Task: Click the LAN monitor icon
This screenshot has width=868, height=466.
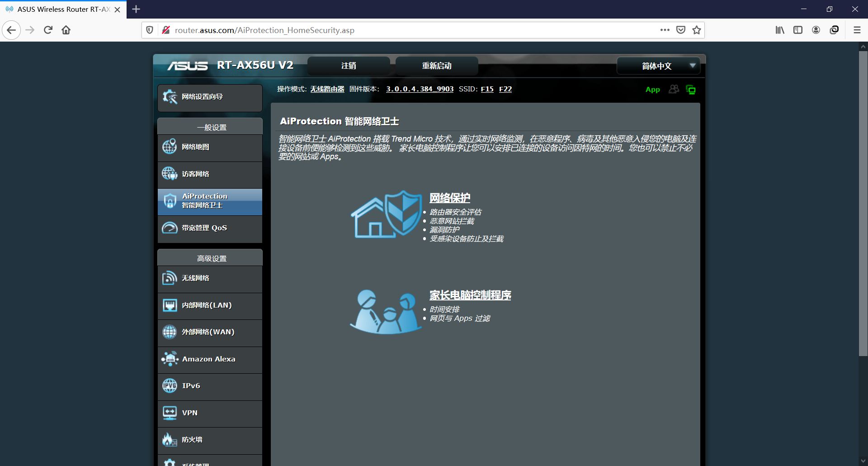Action: click(170, 305)
